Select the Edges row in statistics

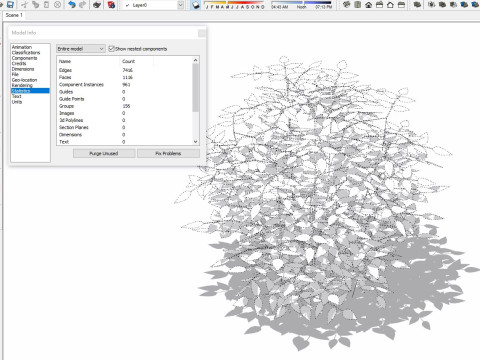[125, 70]
